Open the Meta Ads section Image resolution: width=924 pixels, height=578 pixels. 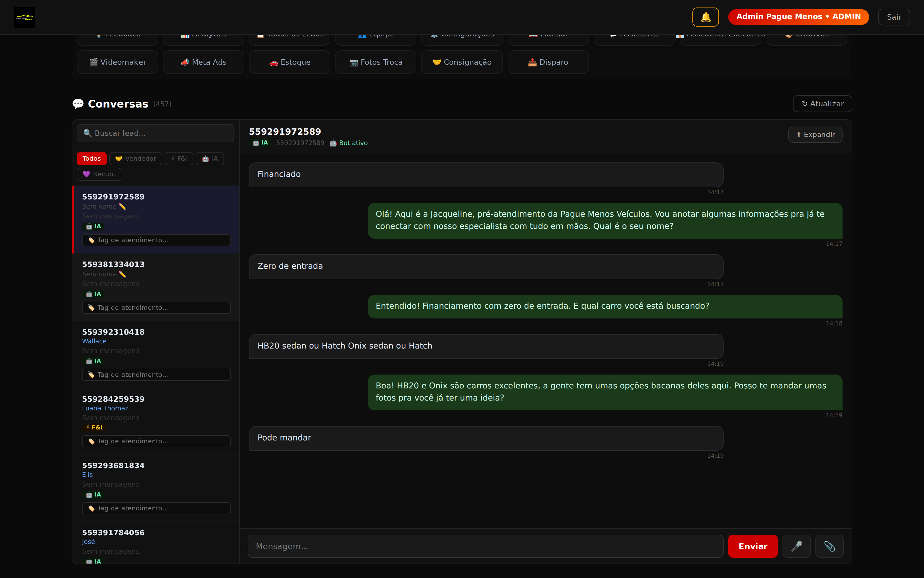coord(204,62)
